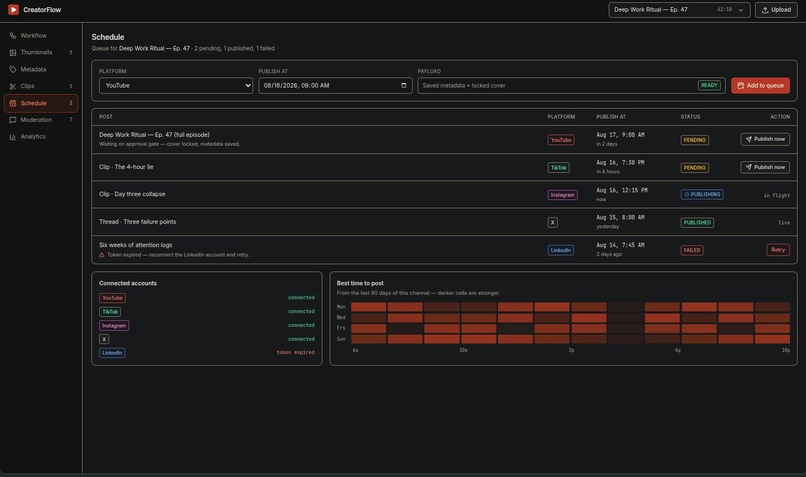The height and width of the screenshot is (477, 806).
Task: Click the LinkedIn platform tag in table
Action: (x=560, y=250)
